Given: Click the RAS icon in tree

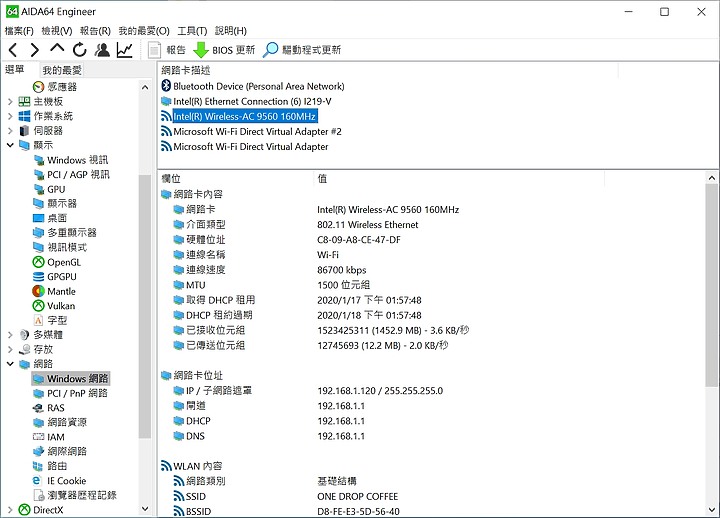Looking at the screenshot, I should tap(39, 408).
